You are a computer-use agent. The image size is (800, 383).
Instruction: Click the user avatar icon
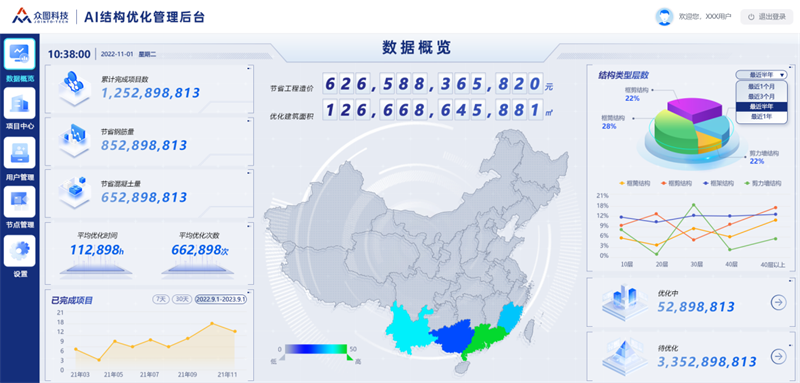[x=664, y=16]
